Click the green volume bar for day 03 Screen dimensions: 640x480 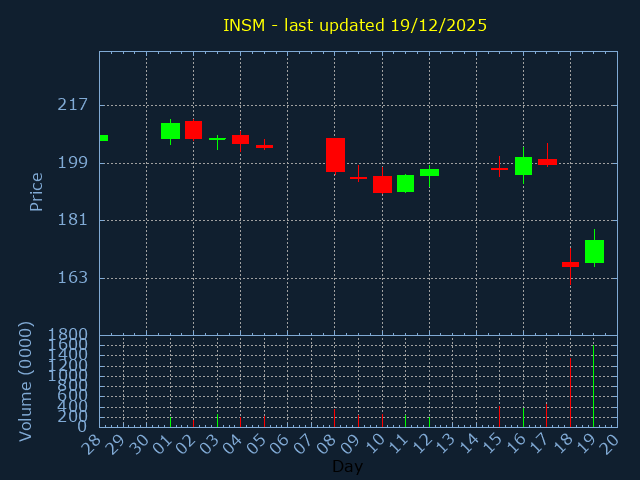(218, 421)
